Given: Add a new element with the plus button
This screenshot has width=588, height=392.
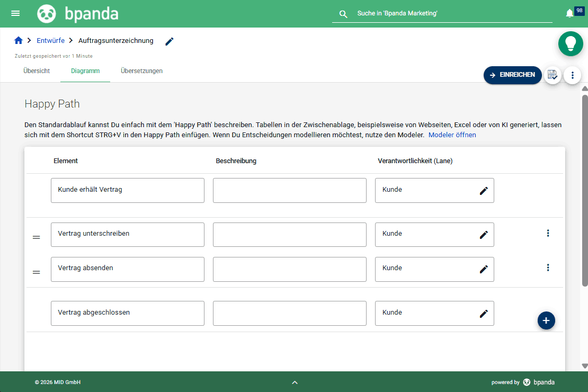Looking at the screenshot, I should click(x=546, y=320).
